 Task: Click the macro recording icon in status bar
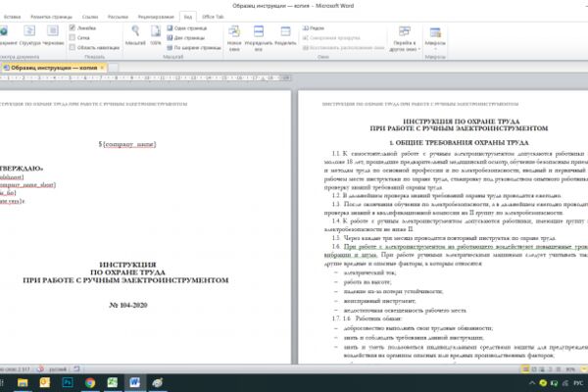(x=76, y=368)
